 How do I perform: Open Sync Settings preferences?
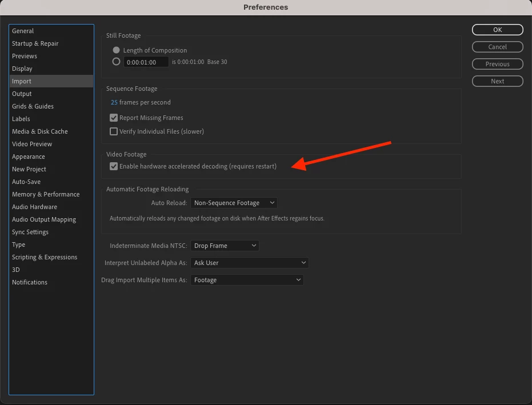(51, 232)
